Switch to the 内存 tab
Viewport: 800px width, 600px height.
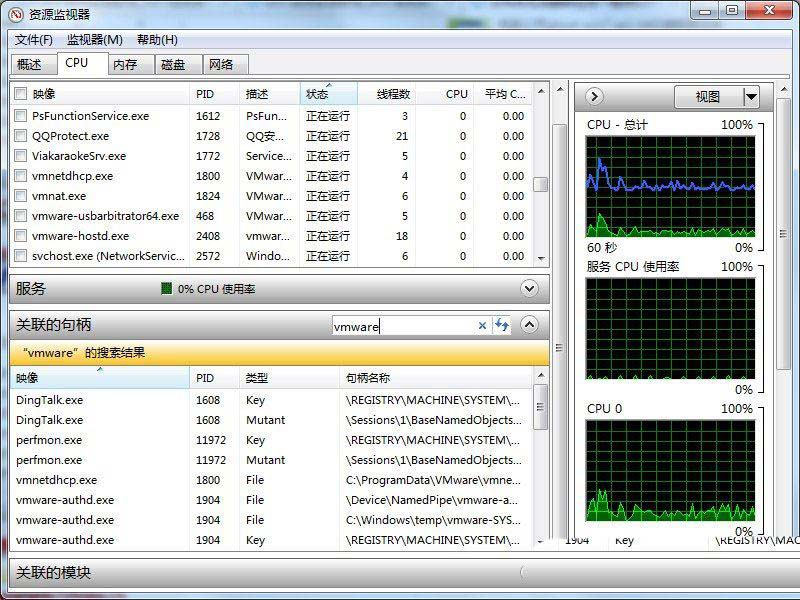[x=128, y=63]
